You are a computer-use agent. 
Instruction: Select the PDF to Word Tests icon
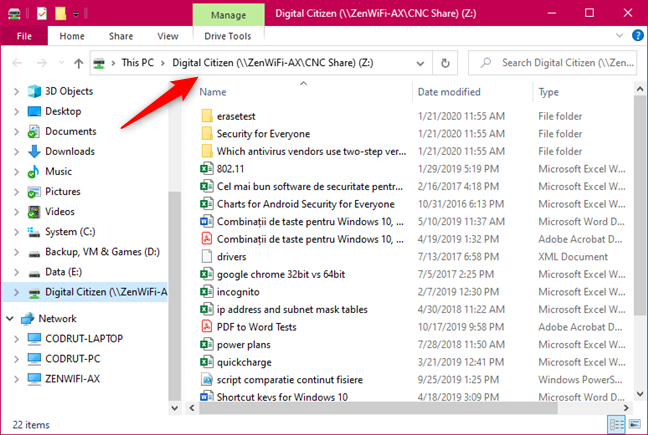pyautogui.click(x=207, y=327)
